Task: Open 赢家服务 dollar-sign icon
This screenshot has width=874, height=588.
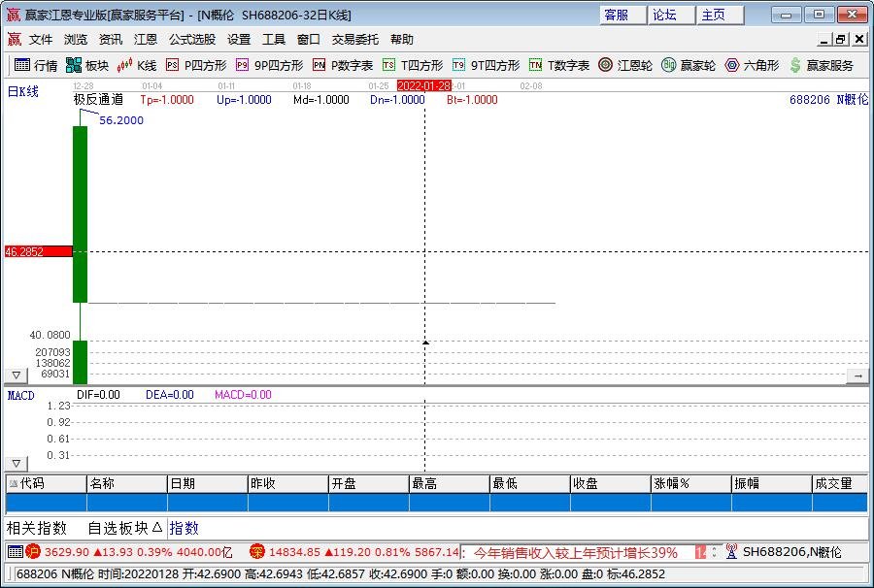Action: pos(821,65)
